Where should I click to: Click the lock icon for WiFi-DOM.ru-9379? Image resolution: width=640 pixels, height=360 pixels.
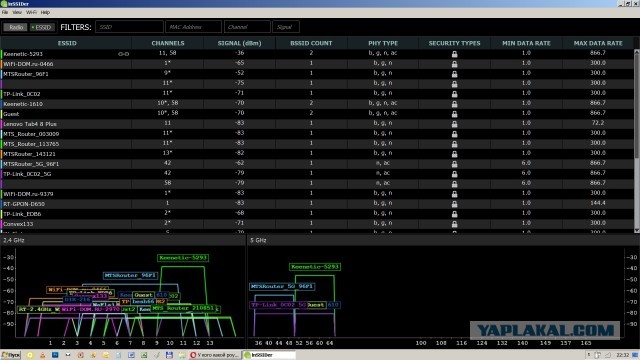(454, 194)
